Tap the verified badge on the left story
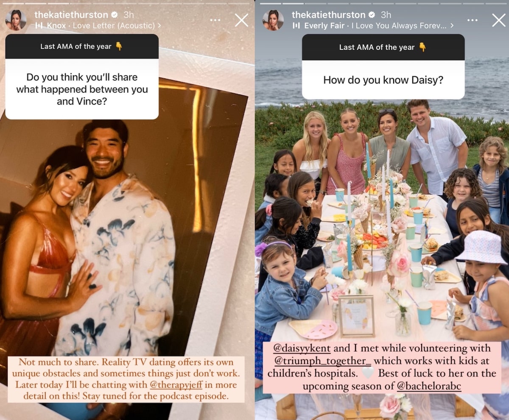 [115, 15]
